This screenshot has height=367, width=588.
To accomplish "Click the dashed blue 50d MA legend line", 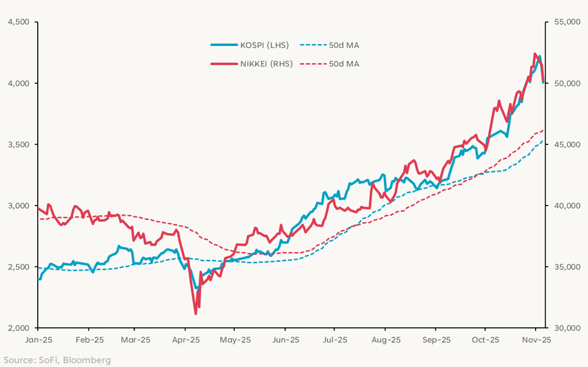I will coord(312,45).
